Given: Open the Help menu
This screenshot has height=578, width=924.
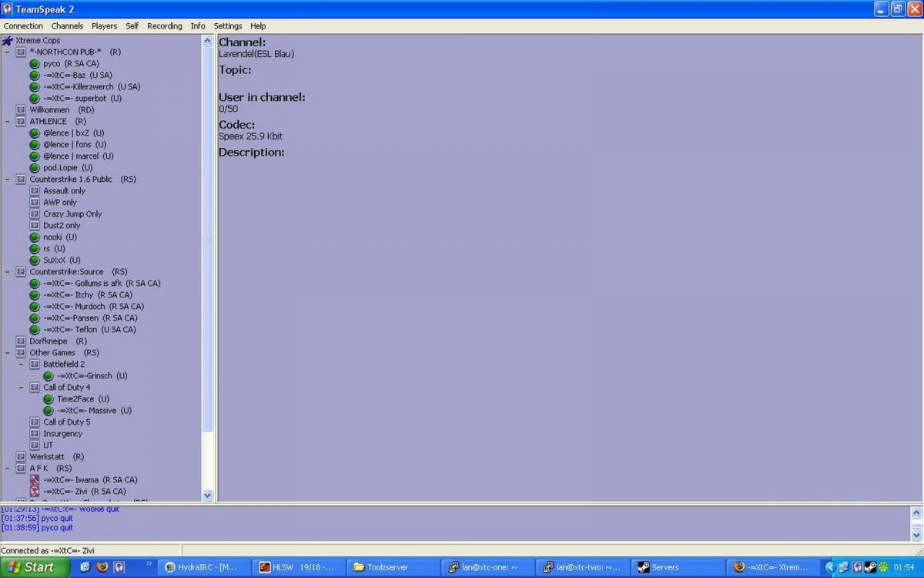Looking at the screenshot, I should coord(258,26).
